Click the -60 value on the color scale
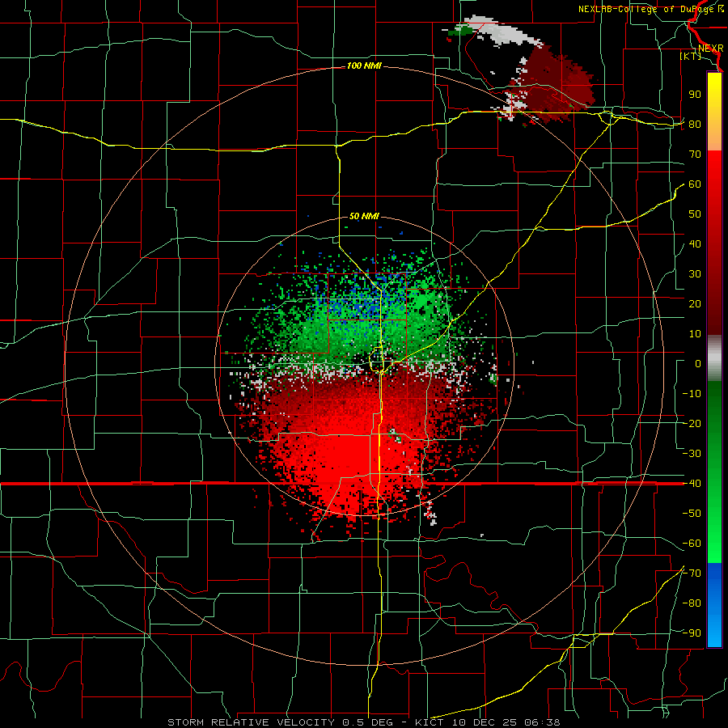The width and height of the screenshot is (728, 728). coord(692,544)
